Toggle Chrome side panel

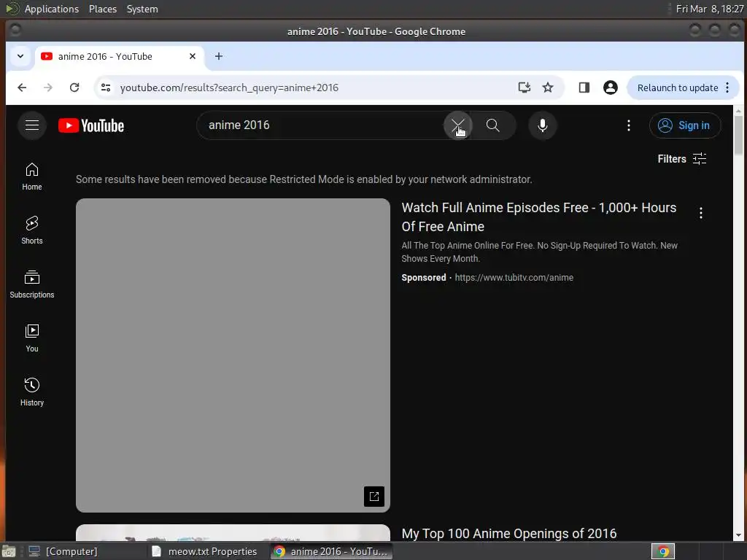[584, 87]
